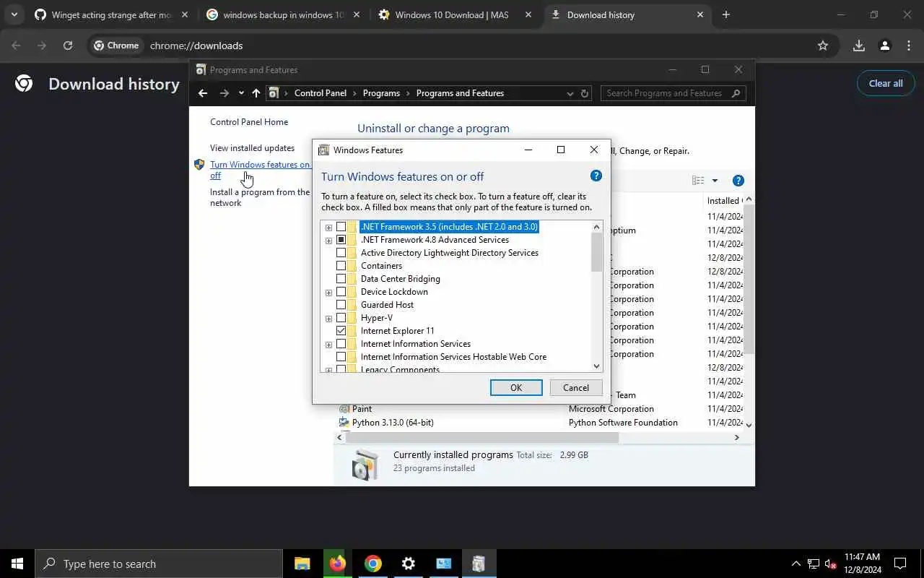Image resolution: width=924 pixels, height=578 pixels.
Task: Bookmark this page with the star icon
Action: 823,46
